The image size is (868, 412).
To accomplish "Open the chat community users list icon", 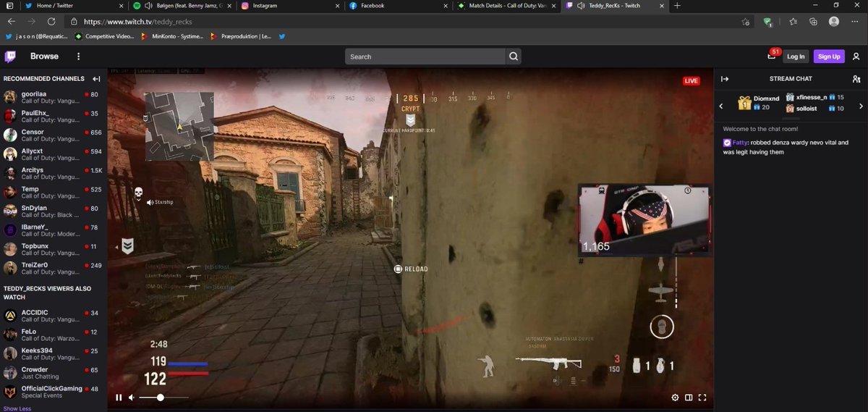I will tap(856, 79).
